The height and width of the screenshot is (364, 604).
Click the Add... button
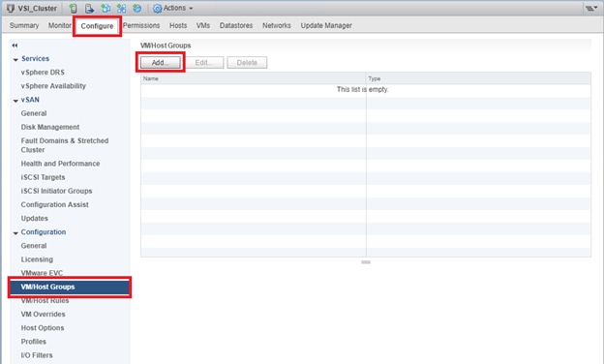click(x=161, y=62)
